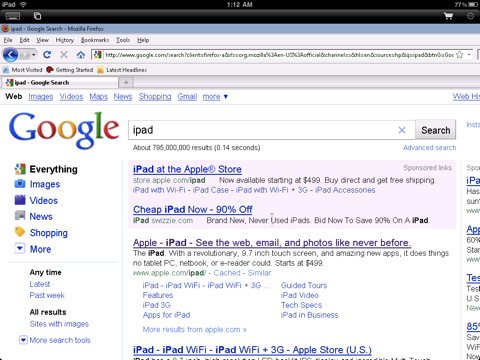Select Shopping tag icon in sidebar

point(20,232)
